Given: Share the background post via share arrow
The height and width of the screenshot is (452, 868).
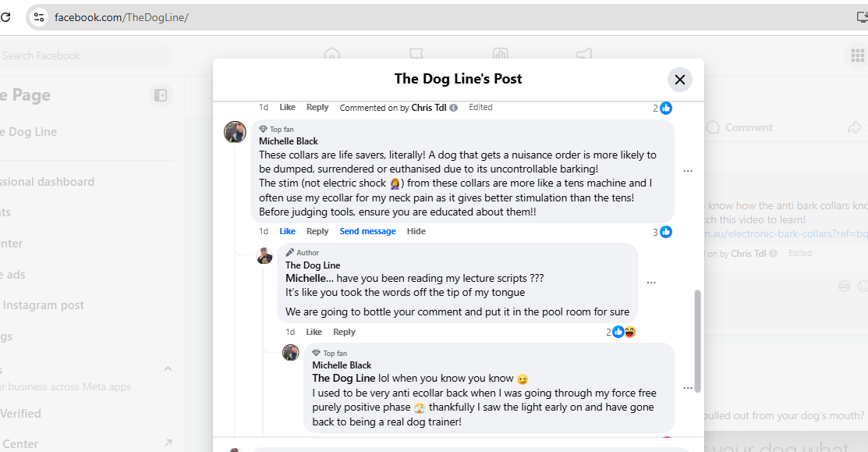Looking at the screenshot, I should coord(854,127).
